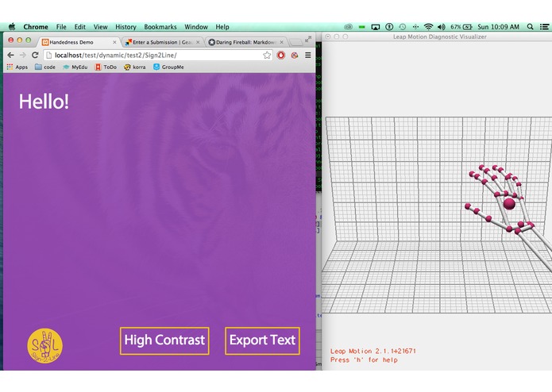The height and width of the screenshot is (392, 552).
Task: Click the accessibility menu bar icon
Action: (x=389, y=27)
